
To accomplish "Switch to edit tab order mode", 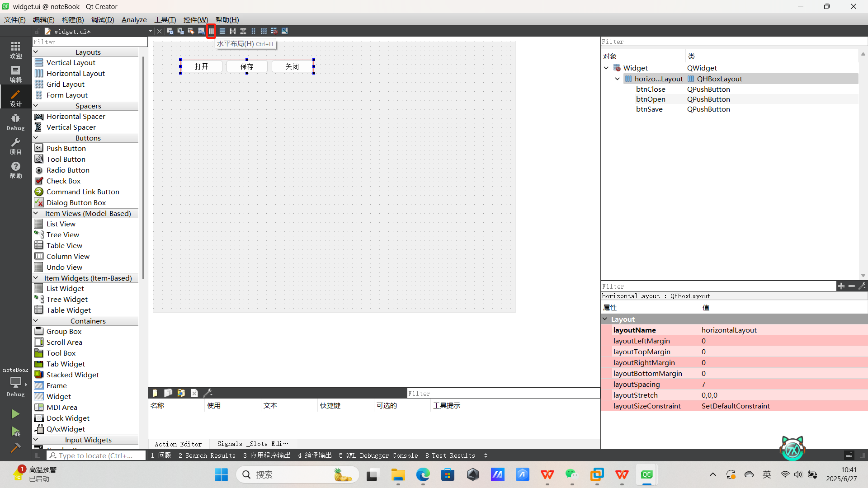I will (201, 31).
